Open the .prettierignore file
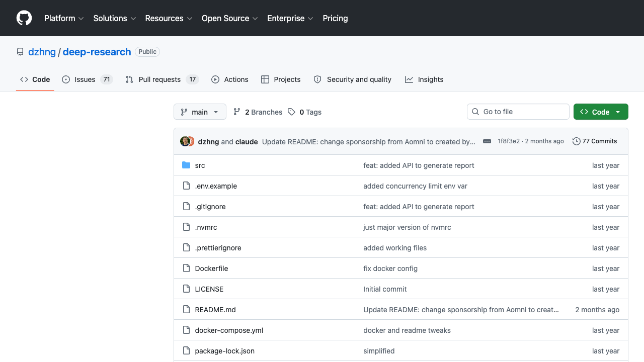This screenshot has height=362, width=644. 218,248
